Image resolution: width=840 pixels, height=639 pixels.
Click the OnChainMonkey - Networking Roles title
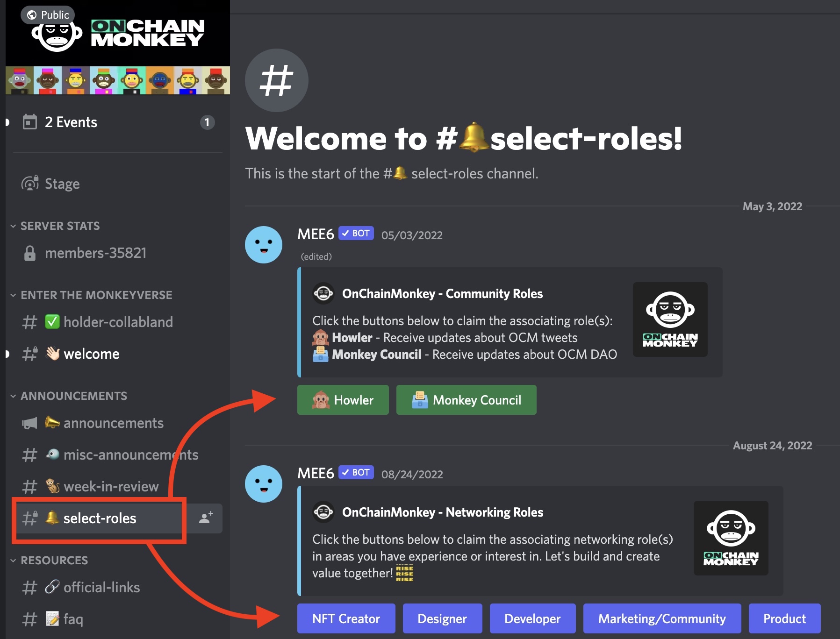coord(443,512)
